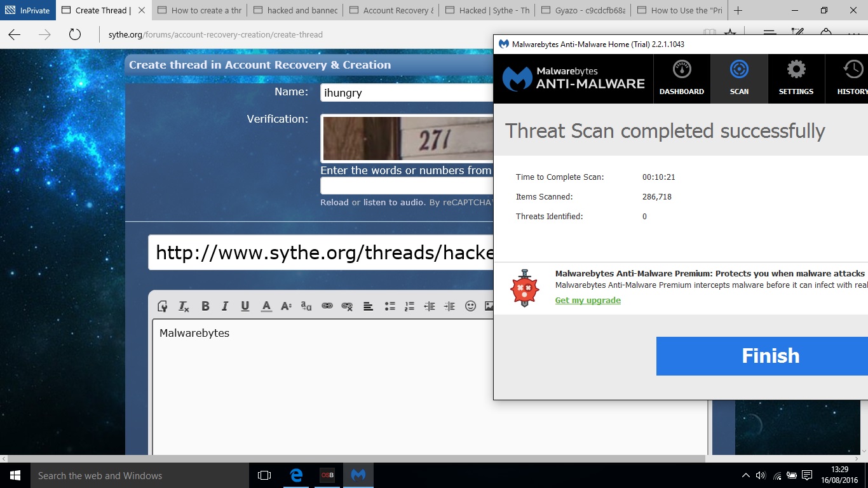Open the Malwarebytes Dashboard tab
This screenshot has height=488, width=868.
click(682, 79)
